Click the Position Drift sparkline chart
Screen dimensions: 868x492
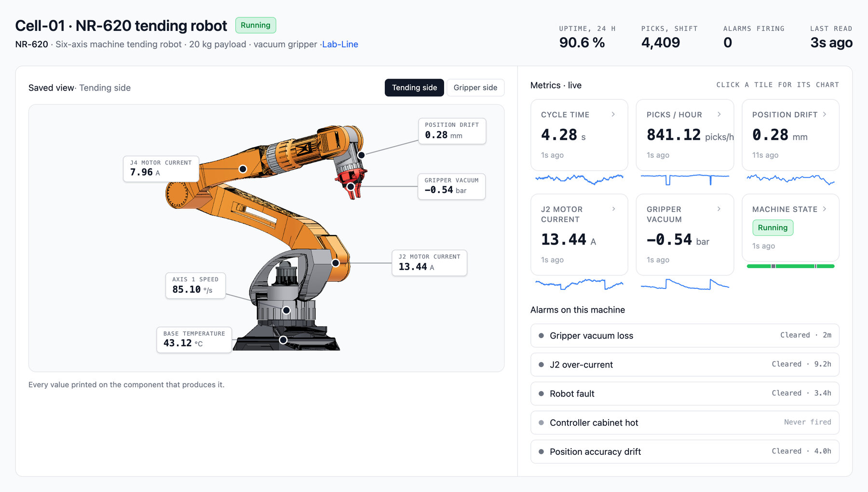pyautogui.click(x=790, y=179)
